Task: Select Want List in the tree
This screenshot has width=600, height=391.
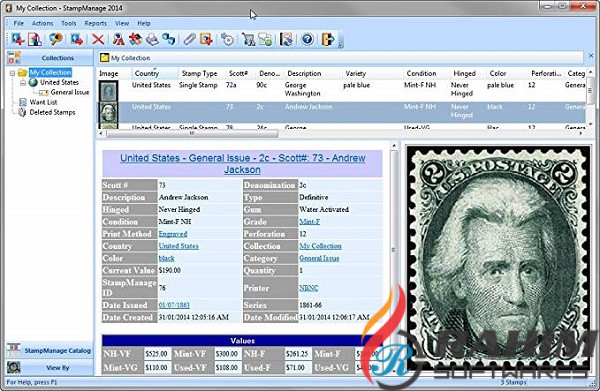Action: coord(43,102)
